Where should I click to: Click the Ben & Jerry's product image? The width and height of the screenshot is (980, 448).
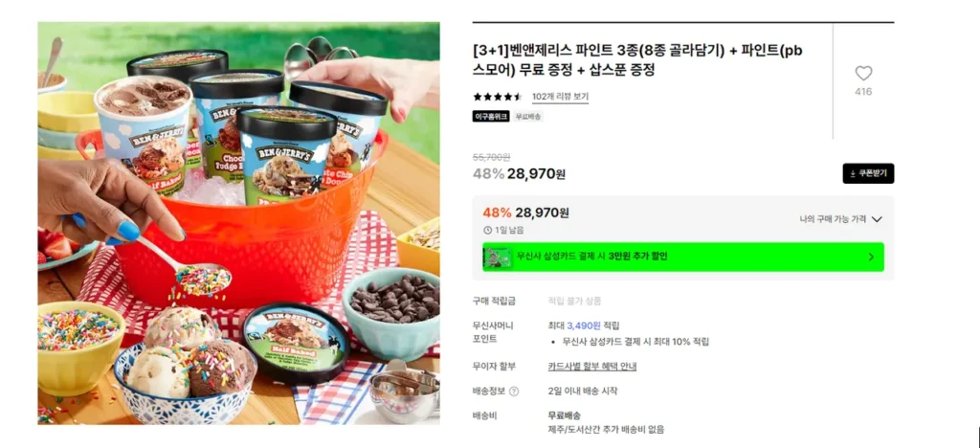pos(238,224)
